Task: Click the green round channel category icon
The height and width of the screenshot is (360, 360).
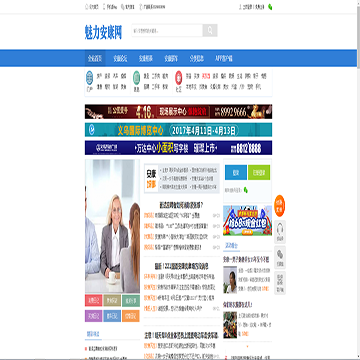Action: pos(136,78)
